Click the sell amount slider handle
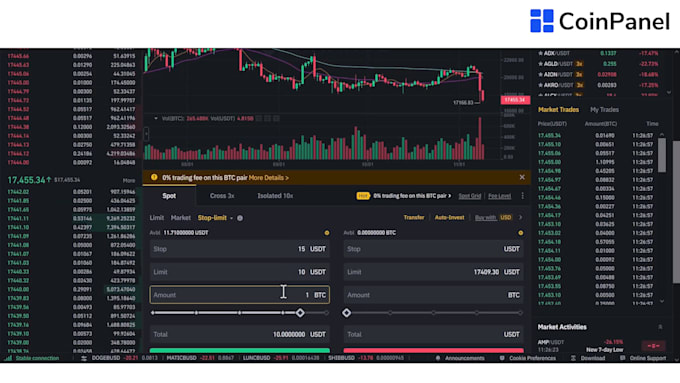 [346, 313]
